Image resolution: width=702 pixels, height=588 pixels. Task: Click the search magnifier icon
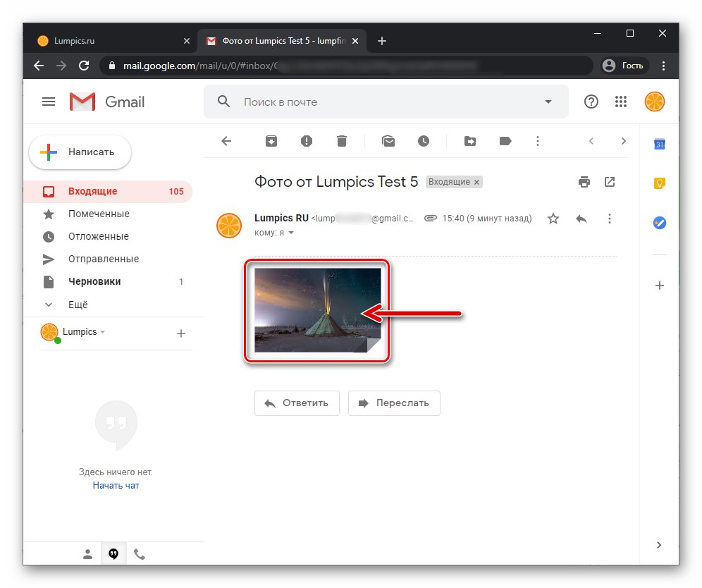[x=224, y=102]
